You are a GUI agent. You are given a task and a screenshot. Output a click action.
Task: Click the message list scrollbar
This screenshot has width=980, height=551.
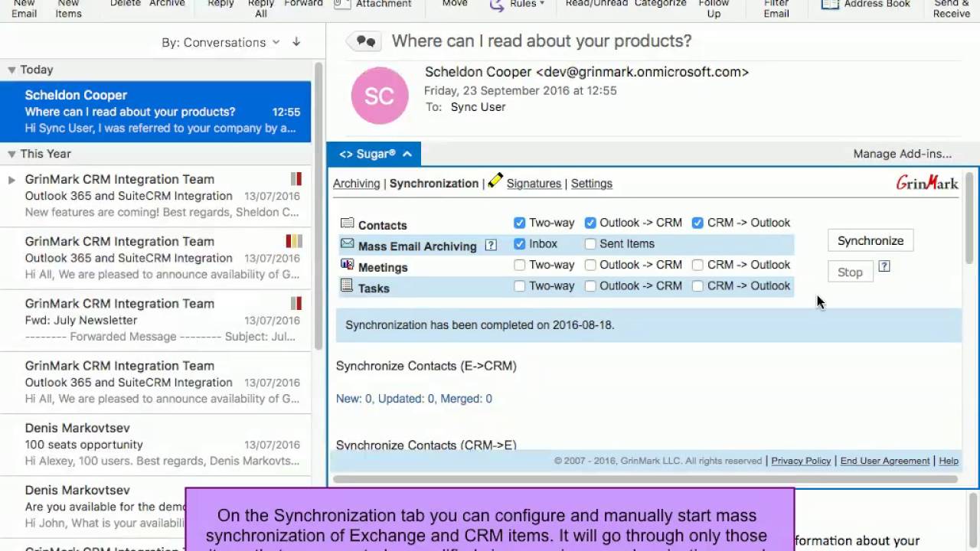tap(318, 205)
